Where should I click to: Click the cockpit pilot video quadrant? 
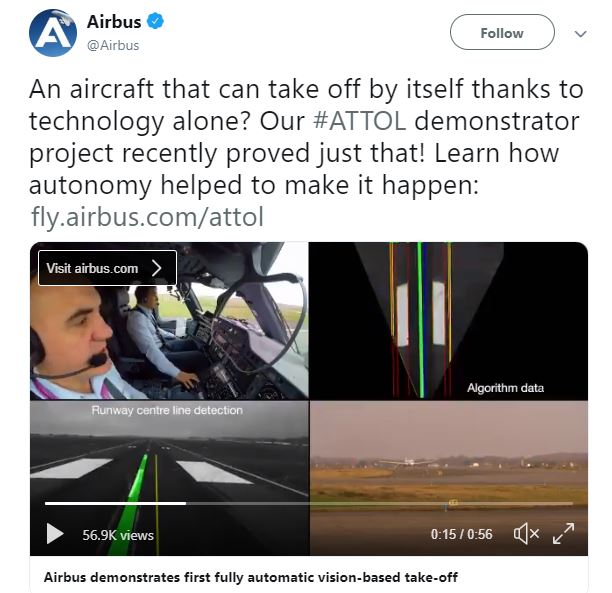tap(169, 321)
